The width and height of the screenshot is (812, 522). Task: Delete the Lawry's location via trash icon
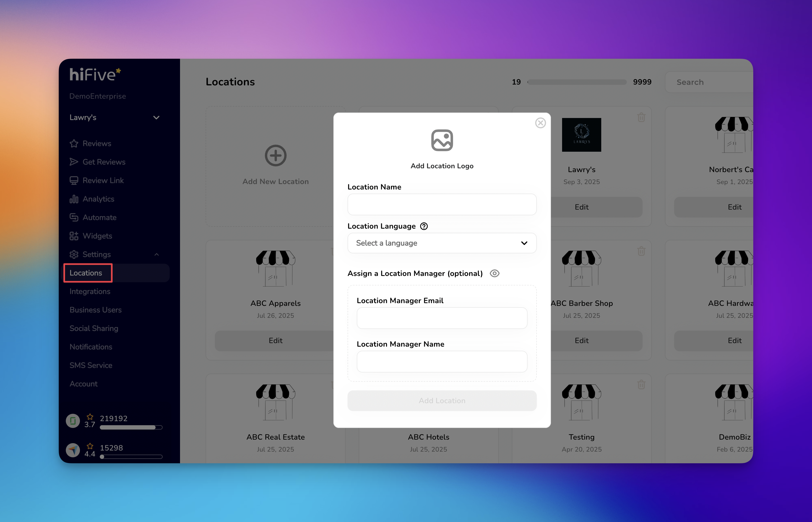[x=641, y=117]
